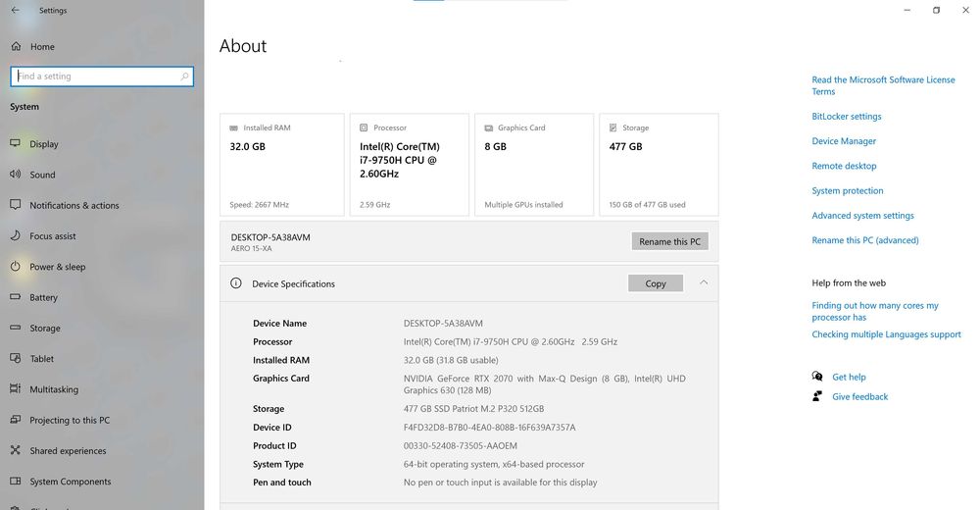Viewport: 980px width, 510px height.
Task: Click the Projecting to this PC icon
Action: click(16, 419)
